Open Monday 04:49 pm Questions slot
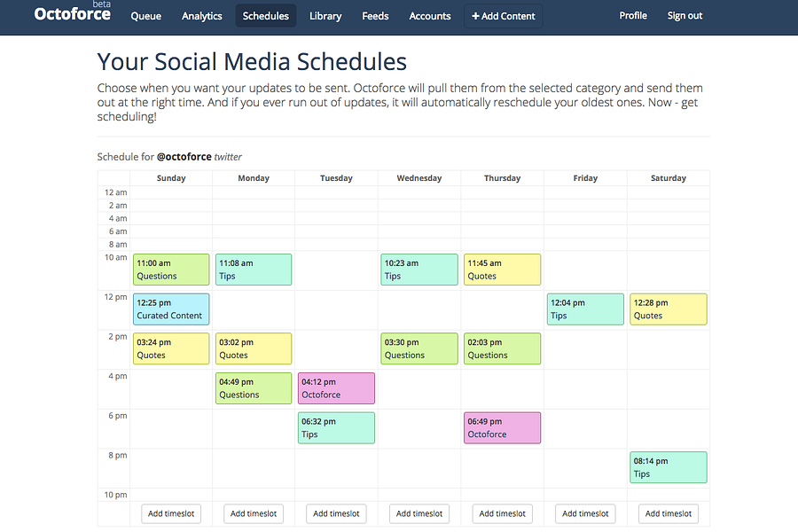 pyautogui.click(x=254, y=388)
